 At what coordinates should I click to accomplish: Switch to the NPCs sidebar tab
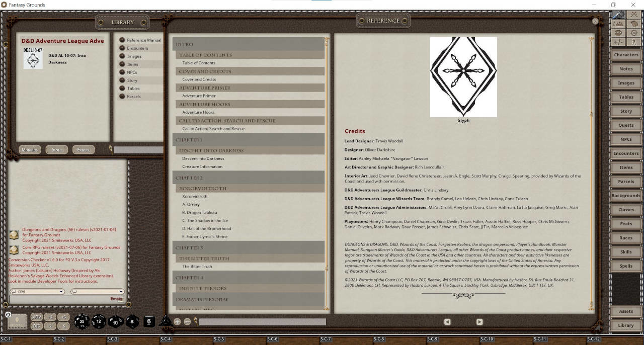tap(625, 139)
